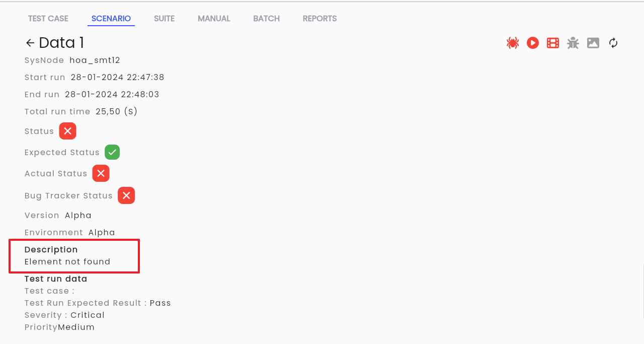The height and width of the screenshot is (344, 644).
Task: Click the gray bug icon
Action: pyautogui.click(x=573, y=43)
